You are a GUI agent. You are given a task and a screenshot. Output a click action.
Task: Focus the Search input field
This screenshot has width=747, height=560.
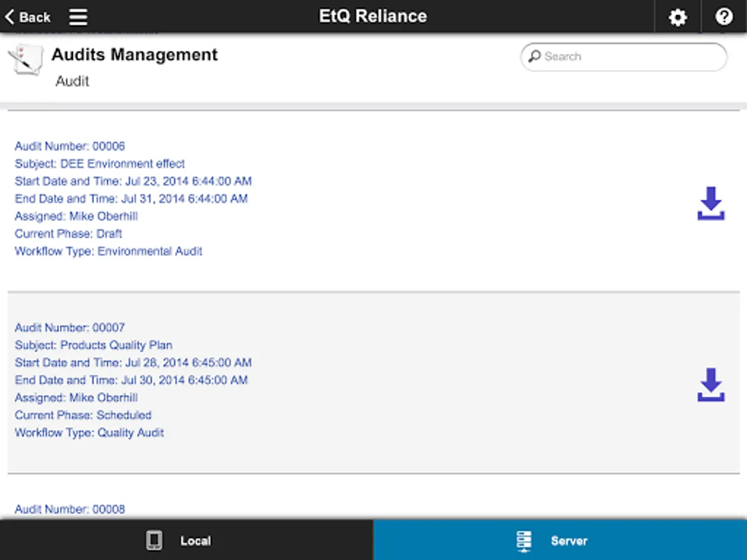pyautogui.click(x=624, y=57)
